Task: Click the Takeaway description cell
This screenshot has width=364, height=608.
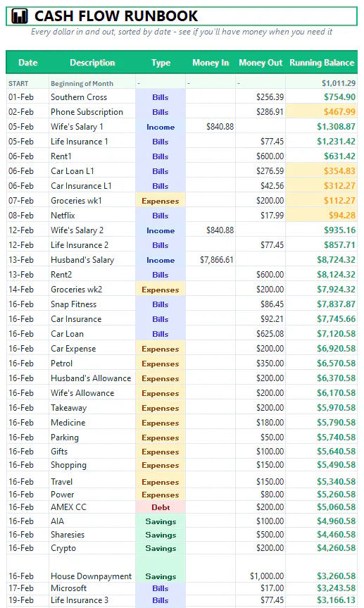Action: coord(92,407)
